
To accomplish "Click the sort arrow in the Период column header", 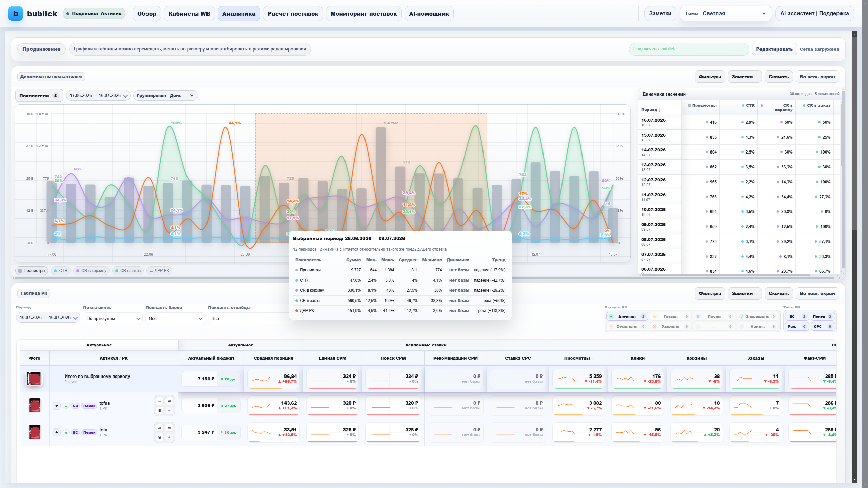I will [659, 110].
